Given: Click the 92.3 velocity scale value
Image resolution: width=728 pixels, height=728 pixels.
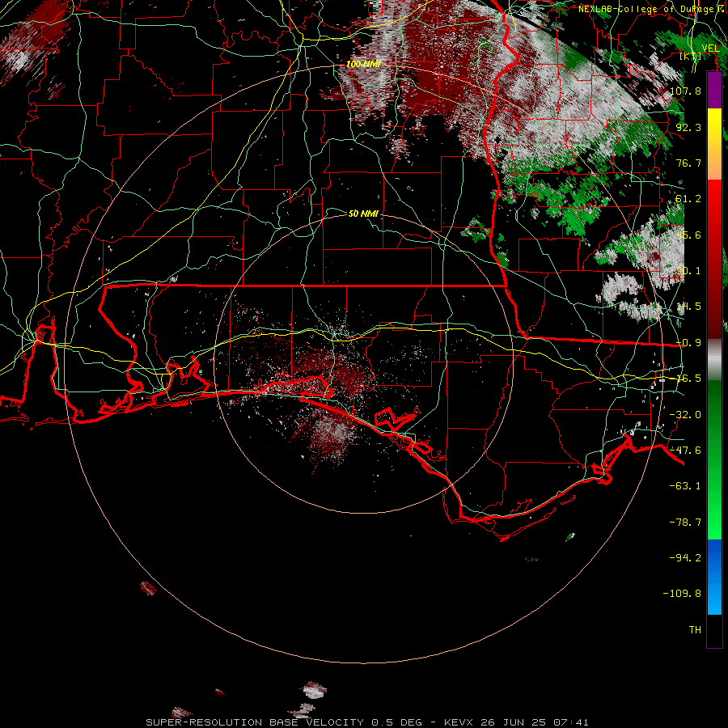Looking at the screenshot, I should pyautogui.click(x=688, y=127).
